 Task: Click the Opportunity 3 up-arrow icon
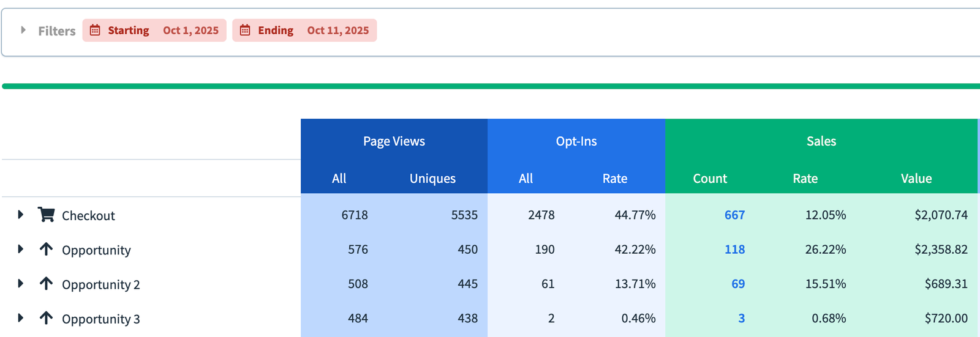pyautogui.click(x=46, y=317)
